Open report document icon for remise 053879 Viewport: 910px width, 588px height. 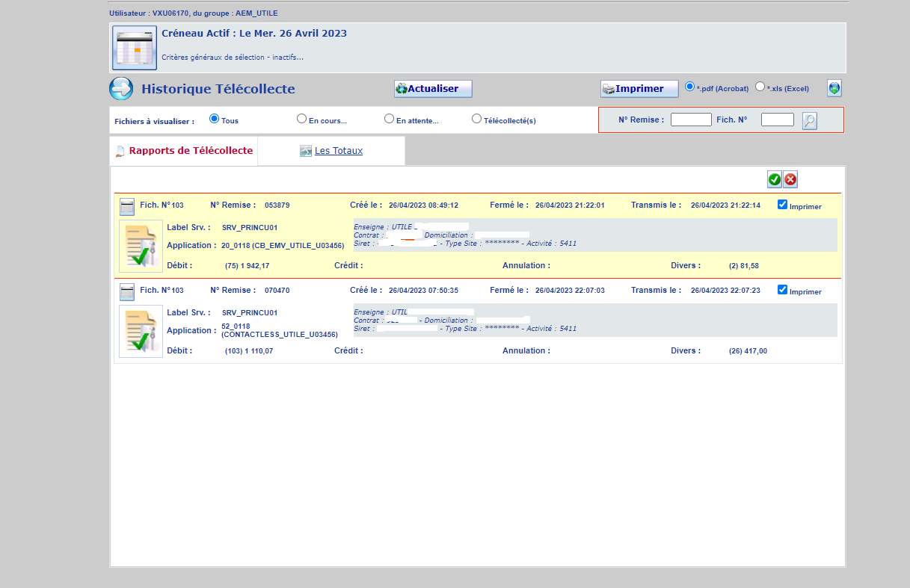tap(141, 246)
